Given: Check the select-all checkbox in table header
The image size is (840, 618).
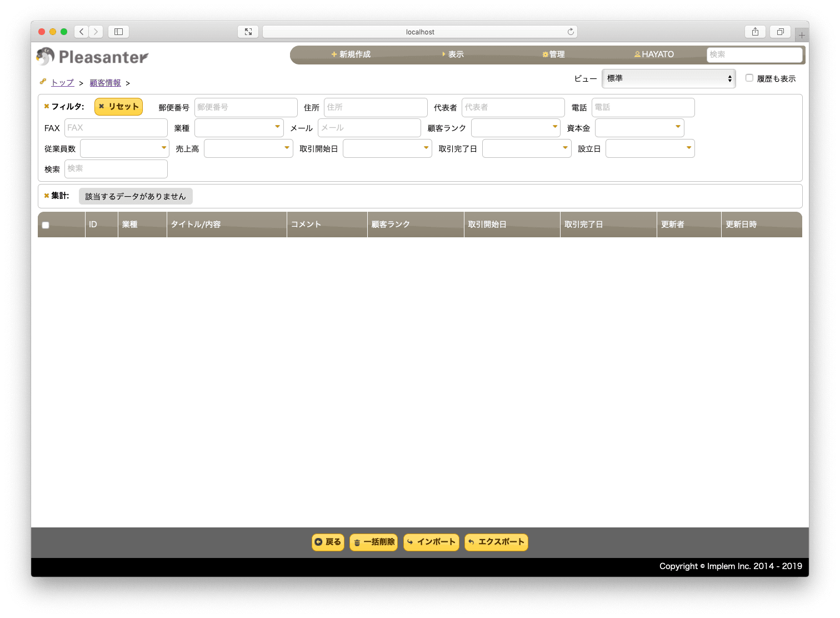Looking at the screenshot, I should click(46, 225).
